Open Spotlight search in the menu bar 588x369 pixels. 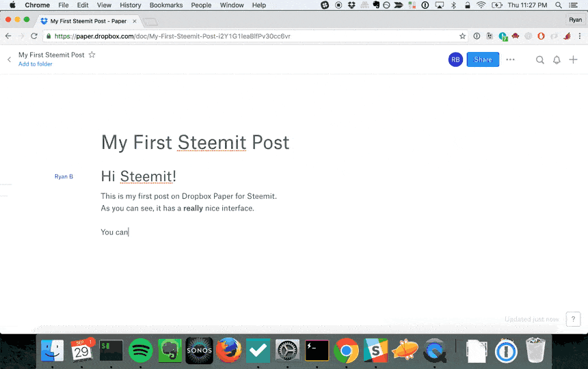point(559,5)
